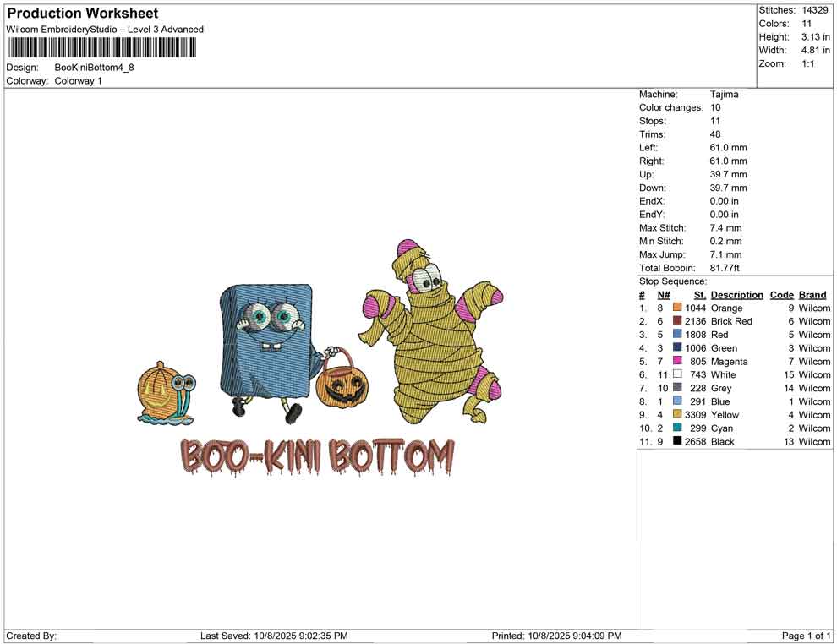Click the EndX value 0.00 in
This screenshot has height=644, width=837.
coord(724,200)
